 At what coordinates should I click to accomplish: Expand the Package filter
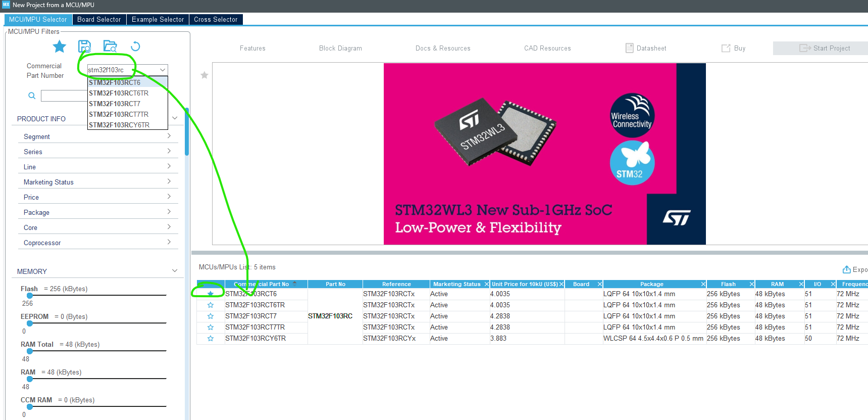[x=97, y=212]
